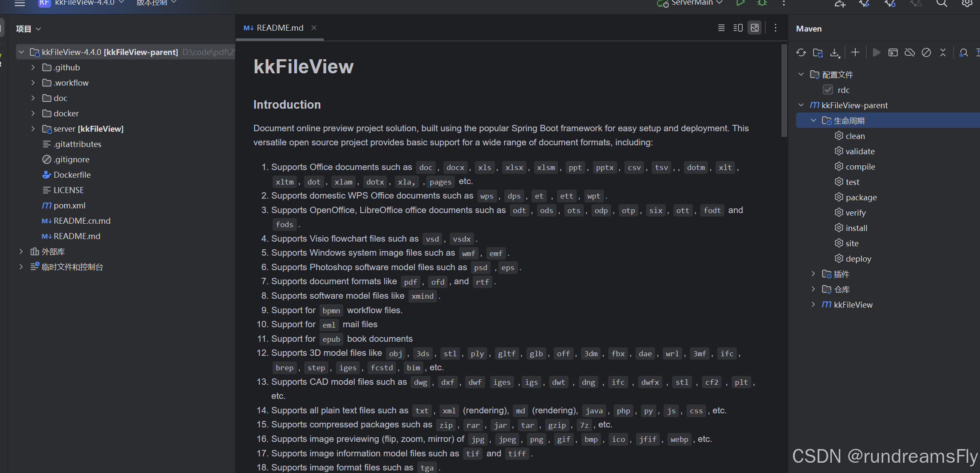
Task: Expand the 临时文件和控制台 node
Action: (x=21, y=267)
